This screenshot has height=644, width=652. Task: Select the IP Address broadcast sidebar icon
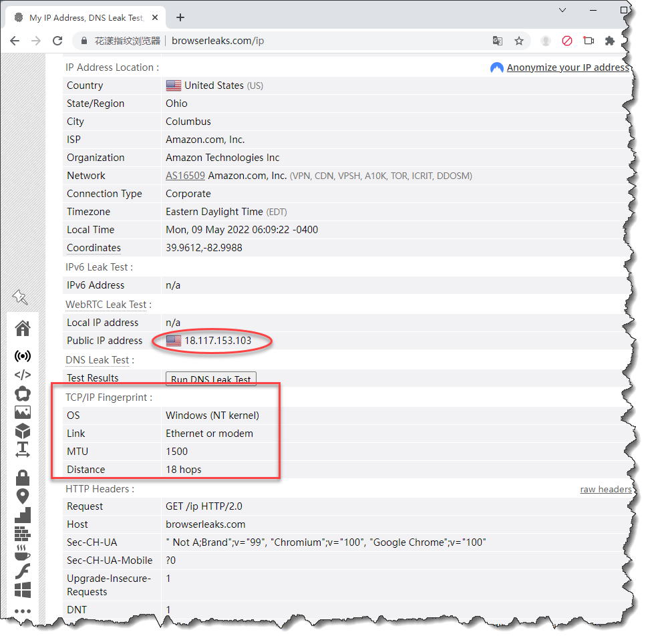23,356
